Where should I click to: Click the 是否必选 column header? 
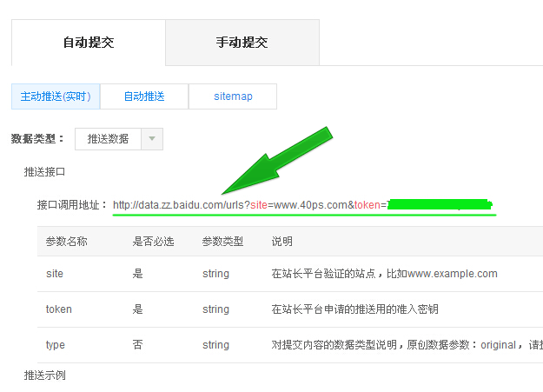(153, 242)
